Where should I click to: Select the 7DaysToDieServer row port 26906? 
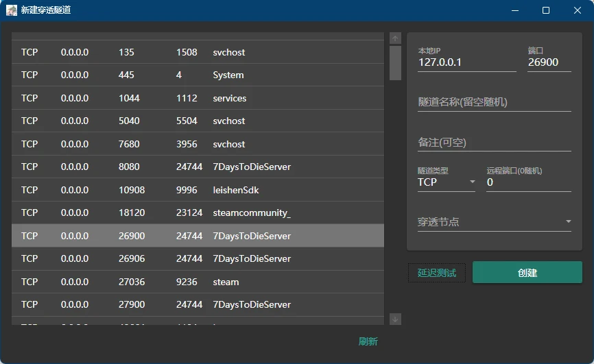tap(198, 258)
